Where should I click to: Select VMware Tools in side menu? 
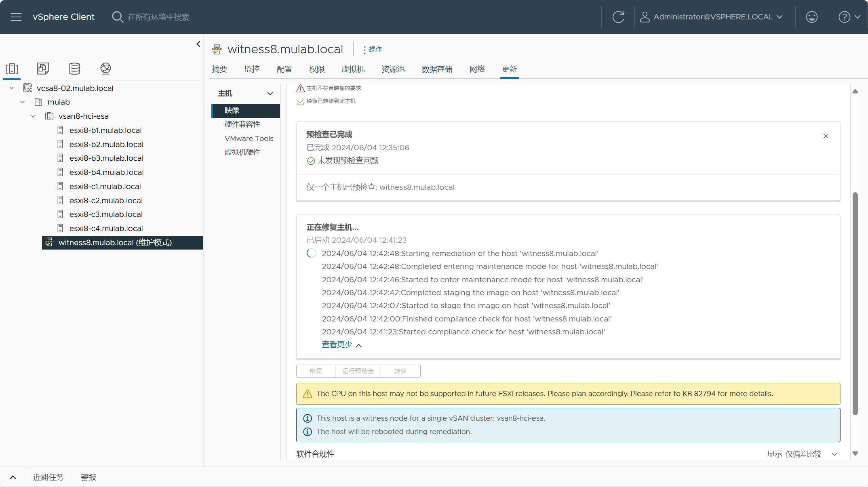click(x=249, y=139)
